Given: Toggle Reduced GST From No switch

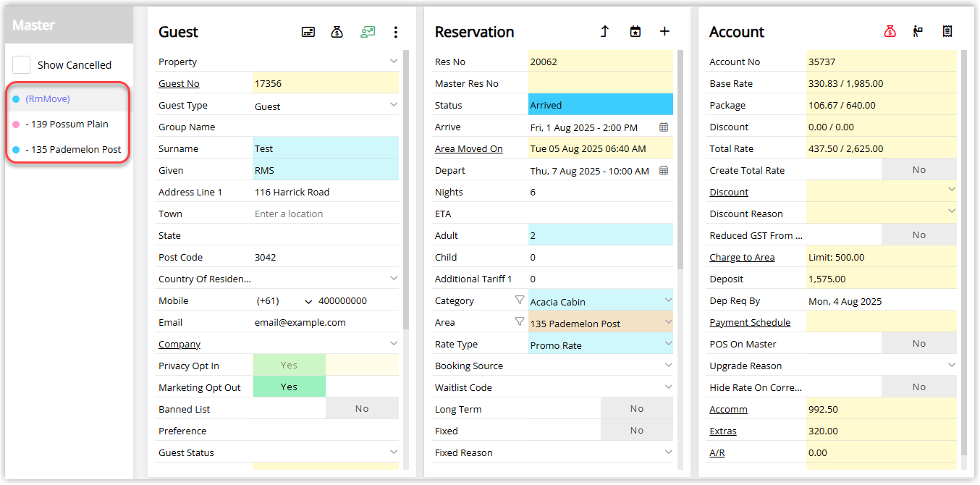Looking at the screenshot, I should tap(919, 235).
